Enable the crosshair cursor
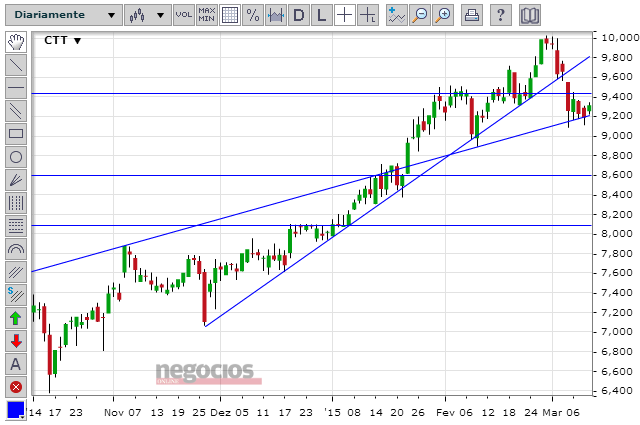 click(x=345, y=15)
